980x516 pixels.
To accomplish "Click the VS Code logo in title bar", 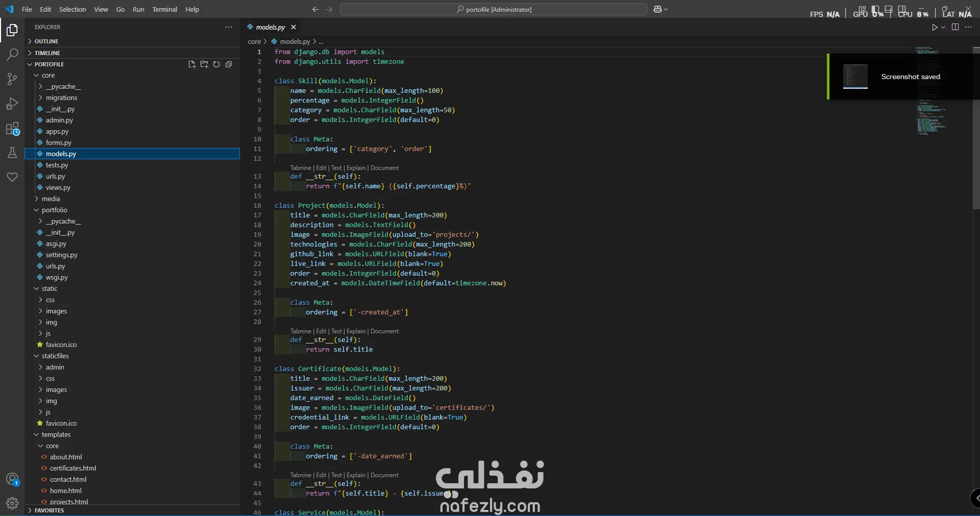I will tap(9, 9).
